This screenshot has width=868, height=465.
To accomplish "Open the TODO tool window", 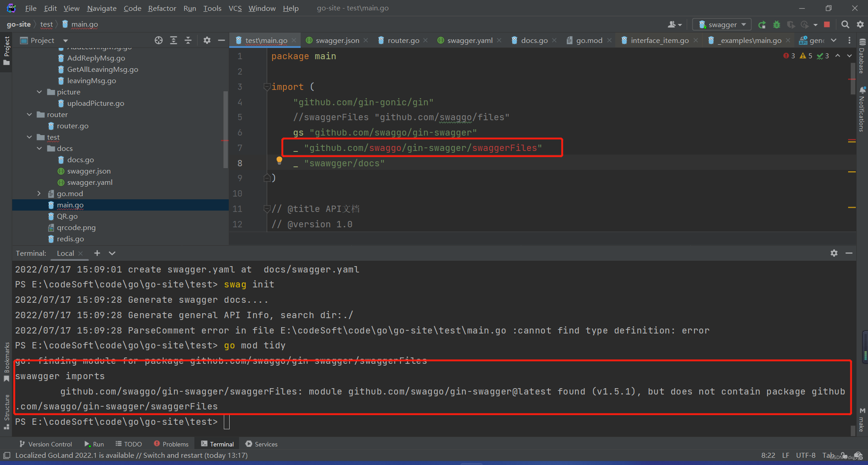I will 128,444.
